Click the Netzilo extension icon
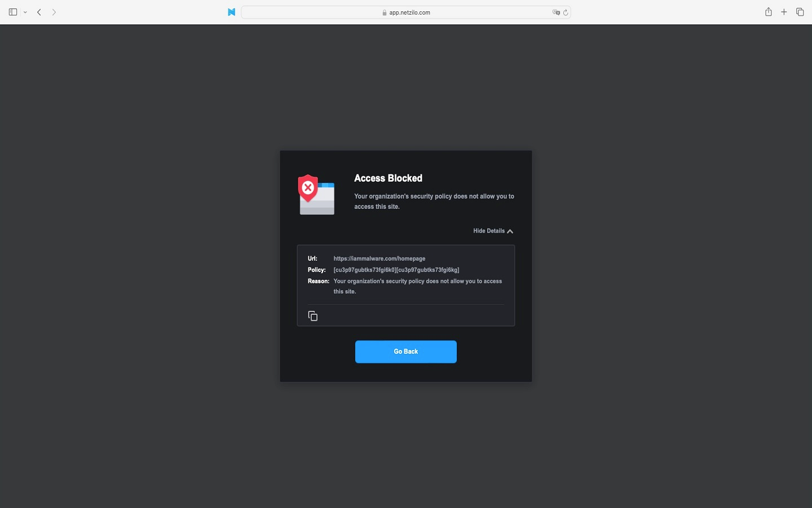 [231, 12]
